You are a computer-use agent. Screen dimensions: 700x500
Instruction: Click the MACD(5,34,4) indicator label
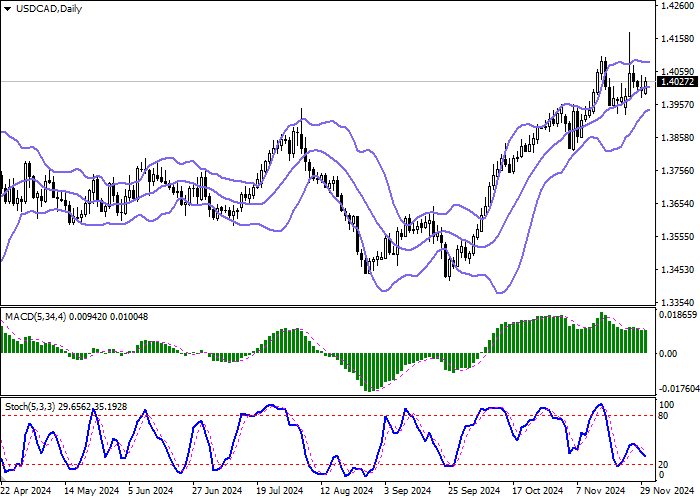36,317
